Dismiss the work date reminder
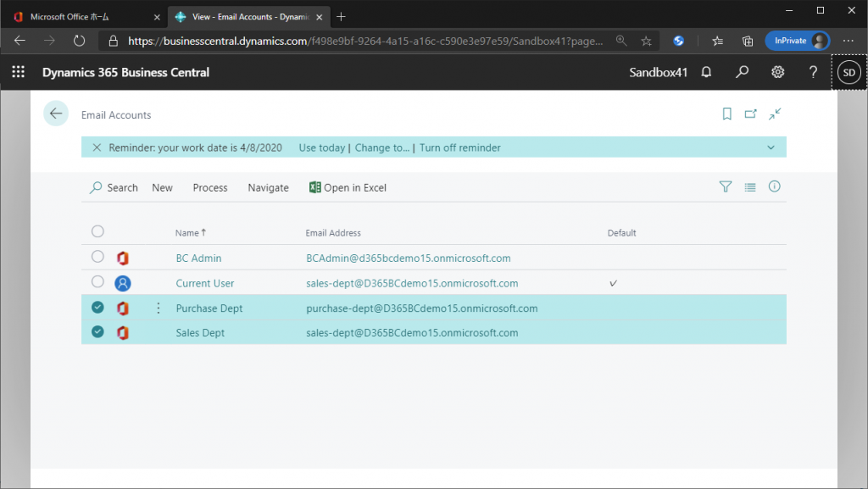Viewport: 868px width, 489px height. click(97, 147)
